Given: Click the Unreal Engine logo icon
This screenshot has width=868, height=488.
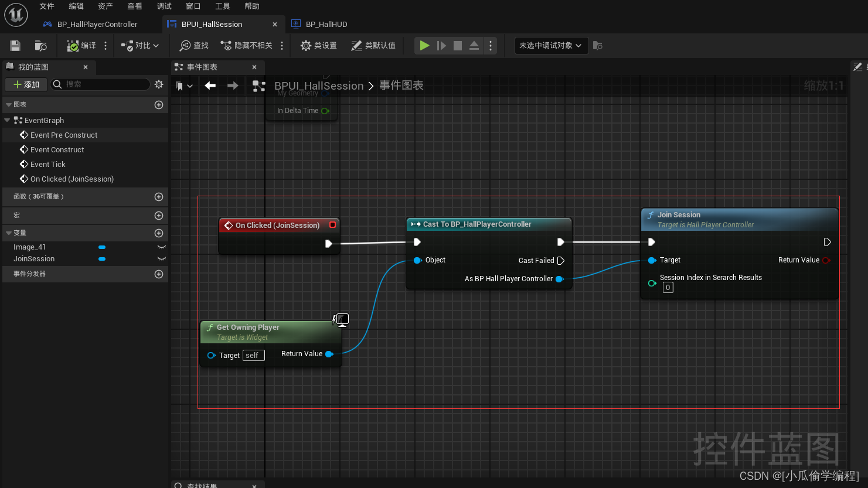Looking at the screenshot, I should point(16,15).
